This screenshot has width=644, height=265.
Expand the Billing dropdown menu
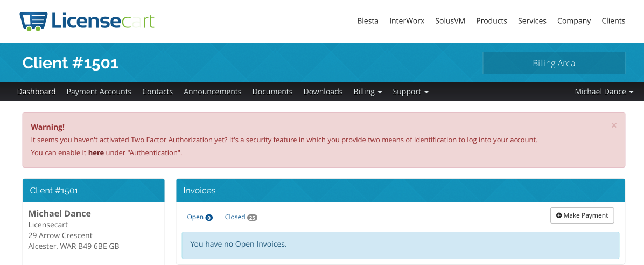pos(368,92)
